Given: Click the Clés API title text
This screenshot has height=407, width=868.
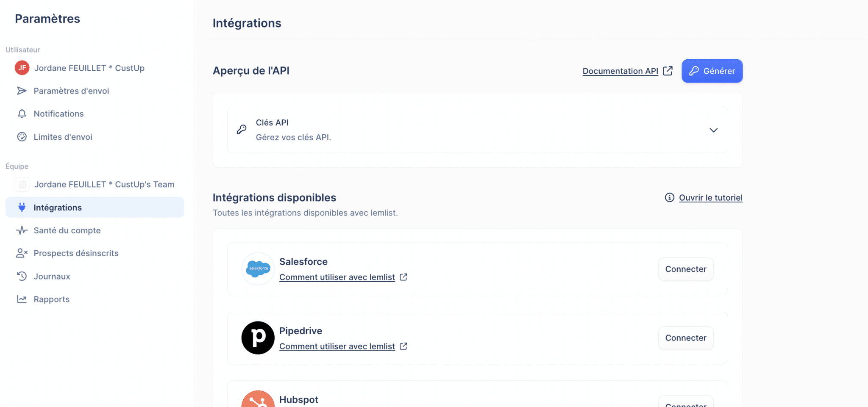Looking at the screenshot, I should tap(272, 122).
